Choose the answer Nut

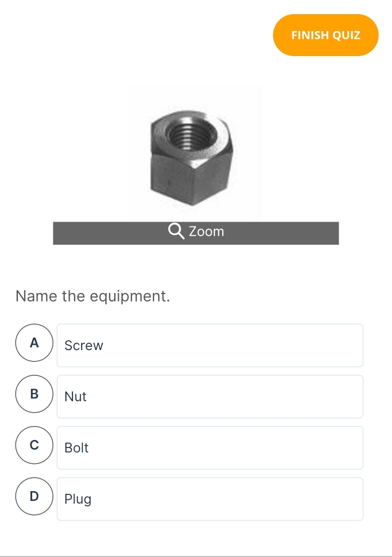tap(210, 396)
